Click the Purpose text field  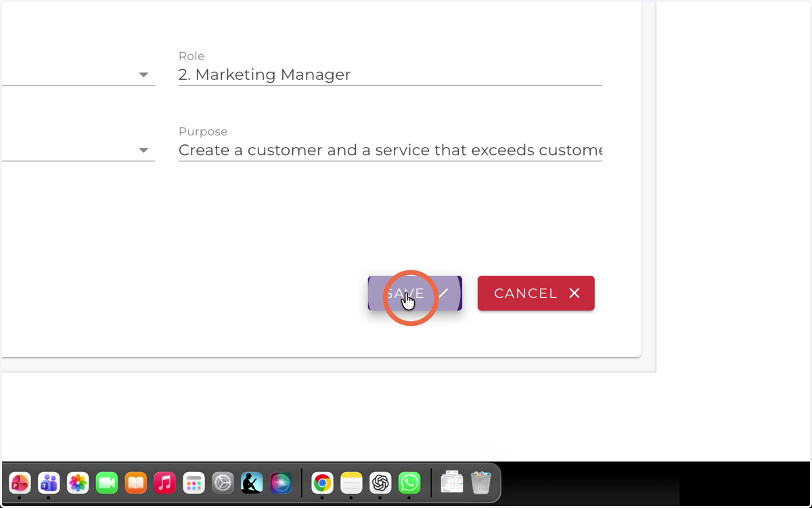click(x=390, y=150)
